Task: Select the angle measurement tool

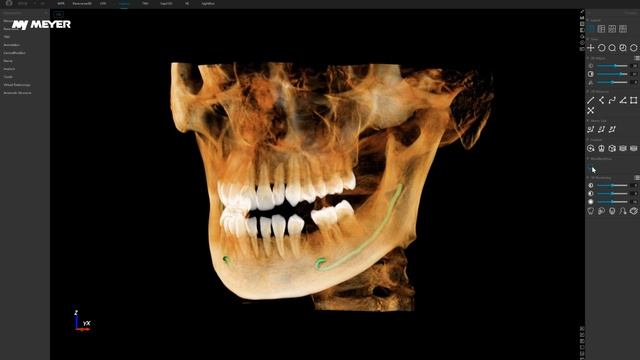Action: (x=622, y=100)
